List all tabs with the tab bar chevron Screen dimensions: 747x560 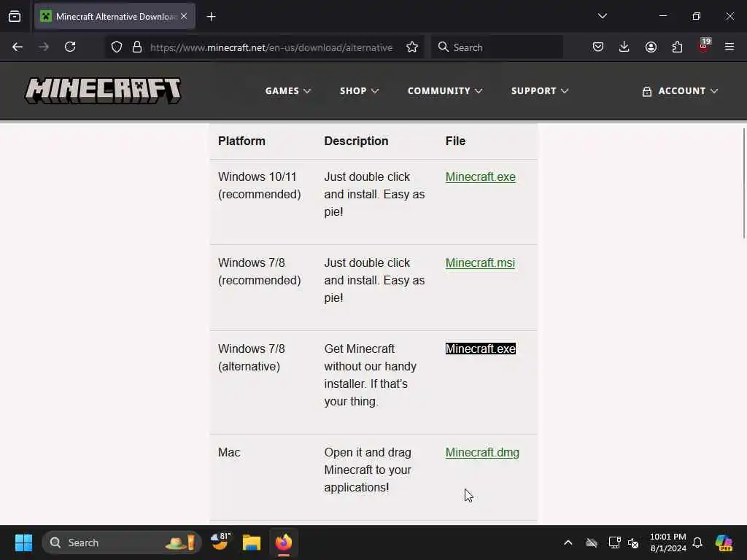pos(602,16)
